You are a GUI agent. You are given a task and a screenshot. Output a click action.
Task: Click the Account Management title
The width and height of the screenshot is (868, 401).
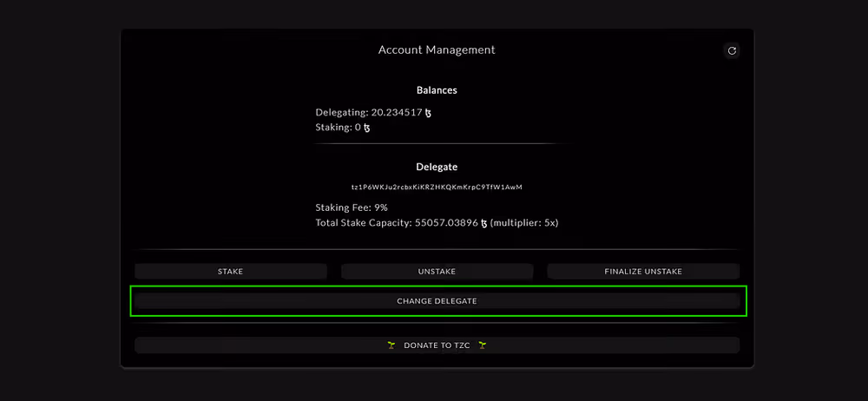437,50
